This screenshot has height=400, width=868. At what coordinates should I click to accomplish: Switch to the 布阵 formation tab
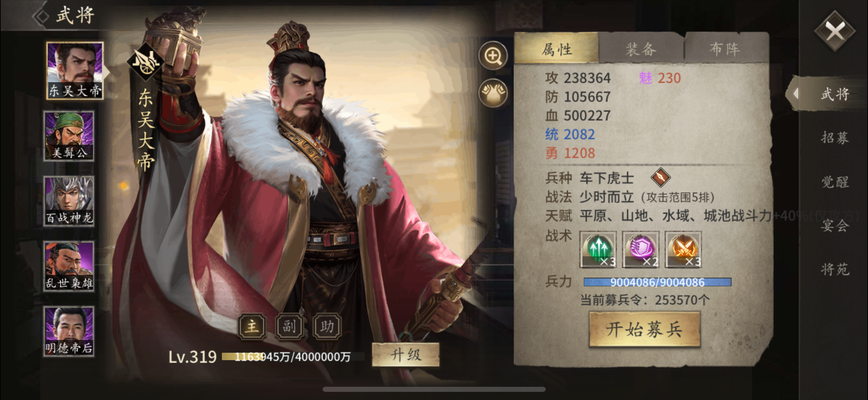pyautogui.click(x=725, y=49)
